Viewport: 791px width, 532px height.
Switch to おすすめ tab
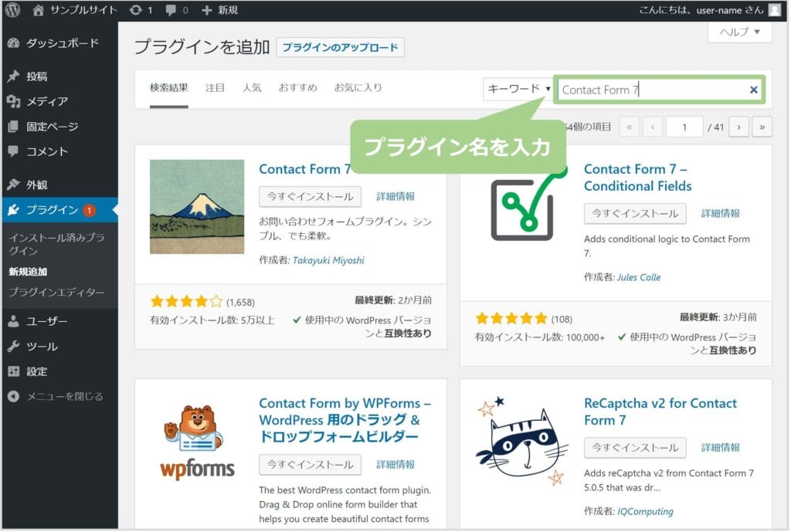297,88
